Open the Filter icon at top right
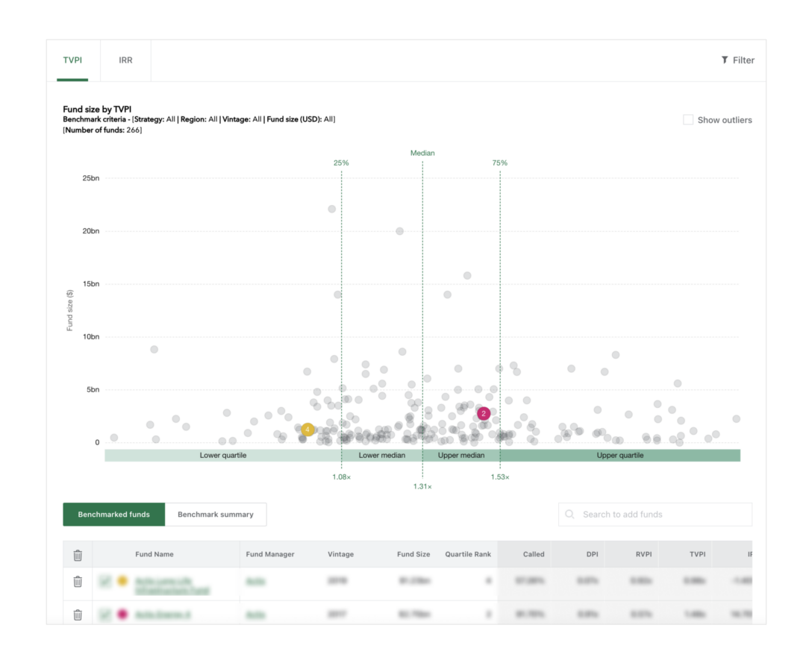 [x=725, y=60]
